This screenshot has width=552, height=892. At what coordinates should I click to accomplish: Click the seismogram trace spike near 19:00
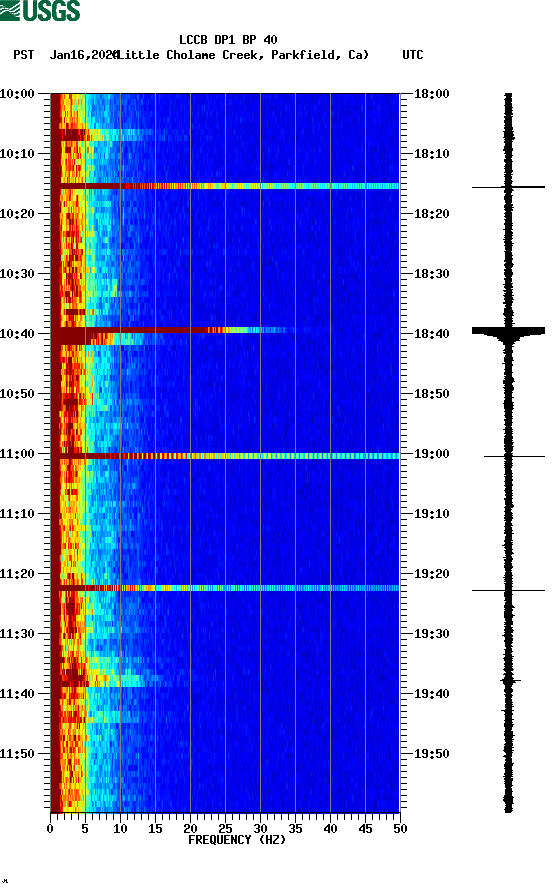(x=514, y=456)
